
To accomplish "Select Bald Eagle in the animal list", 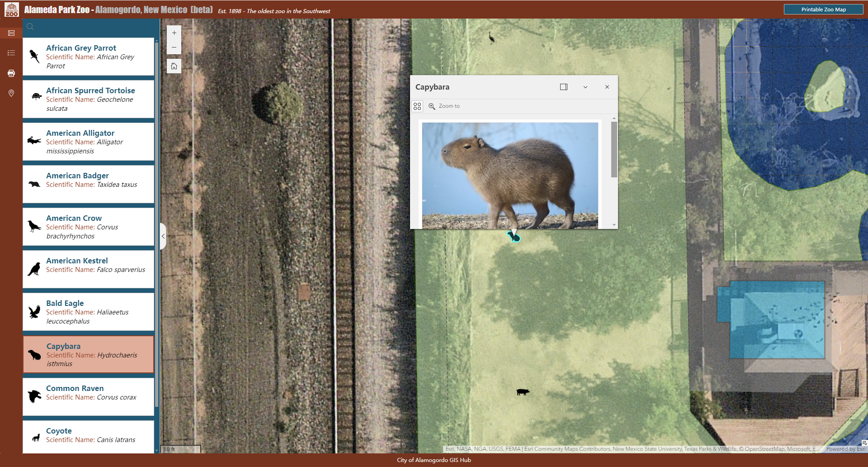I will (88, 312).
